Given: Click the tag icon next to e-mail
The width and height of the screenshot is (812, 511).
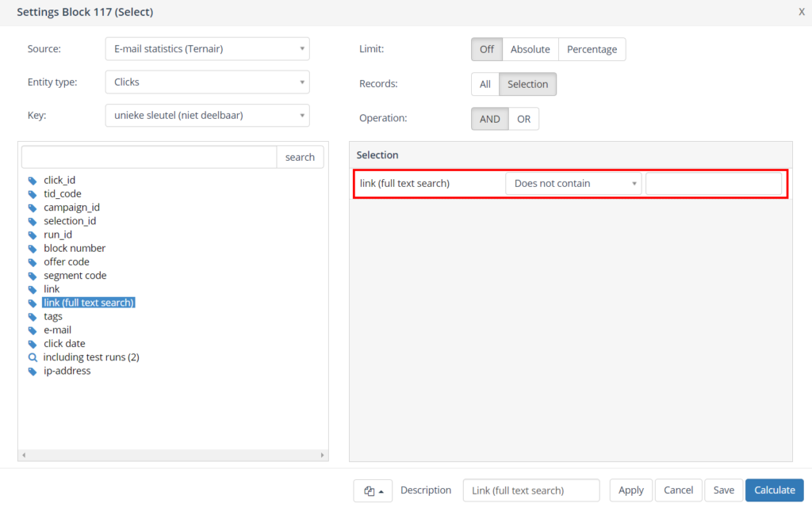Looking at the screenshot, I should click(x=33, y=330).
